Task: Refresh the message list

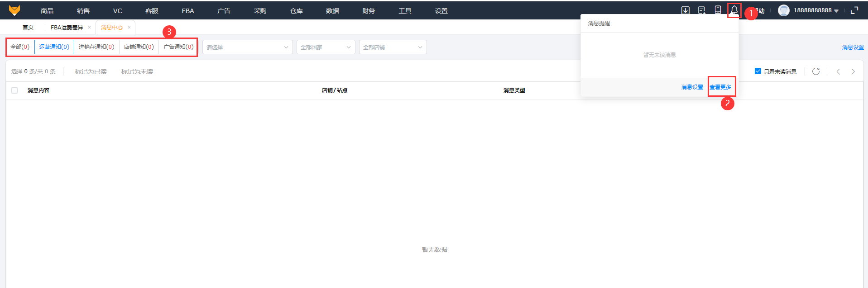Action: 816,71
